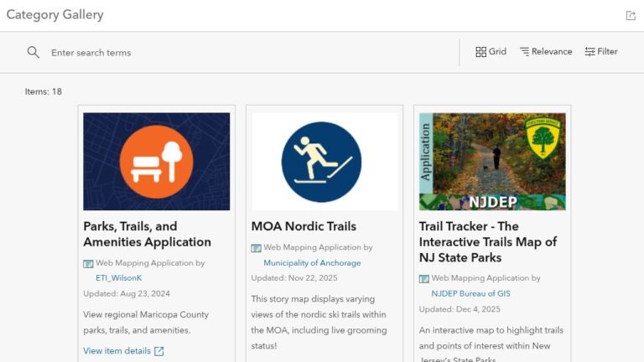Open the Parks, Trails, and Amenities thumbnail

click(157, 162)
